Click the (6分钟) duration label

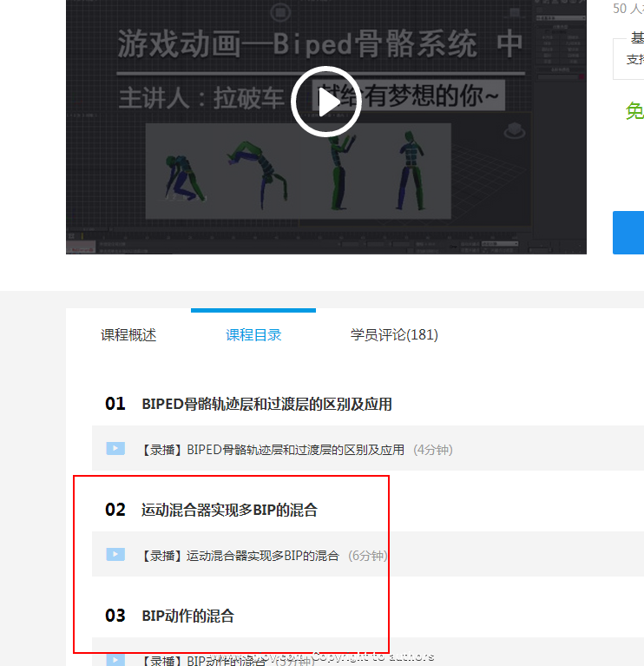point(368,556)
